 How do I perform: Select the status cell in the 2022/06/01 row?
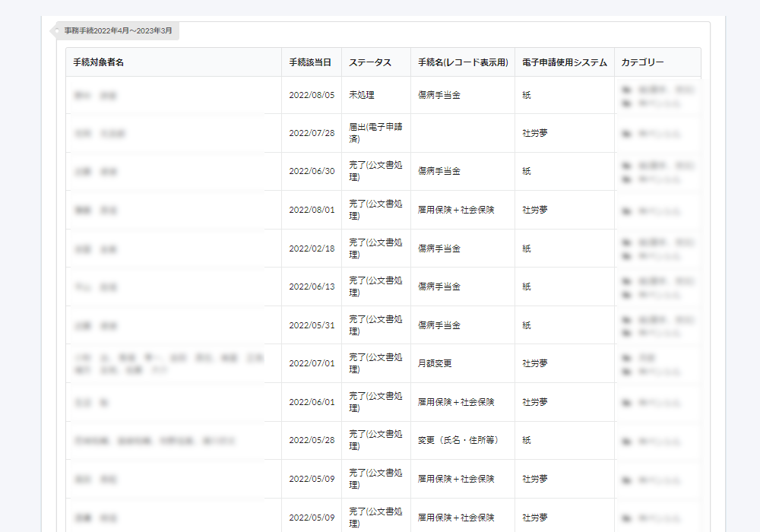pos(375,402)
